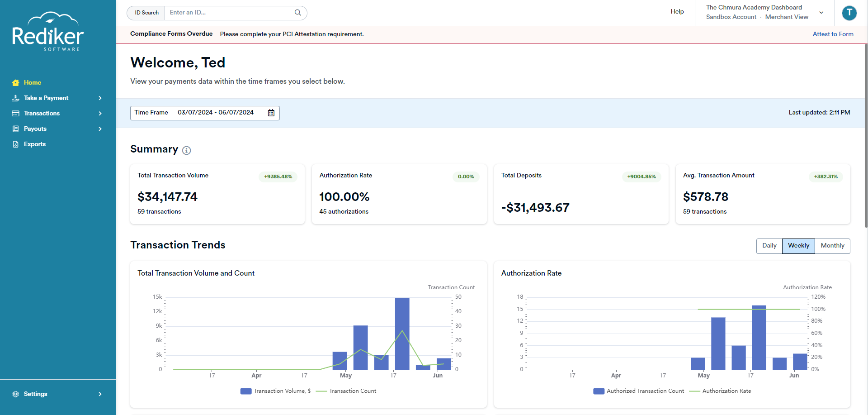868x415 pixels.
Task: Click the magnifier icon in ID search
Action: coord(298,13)
